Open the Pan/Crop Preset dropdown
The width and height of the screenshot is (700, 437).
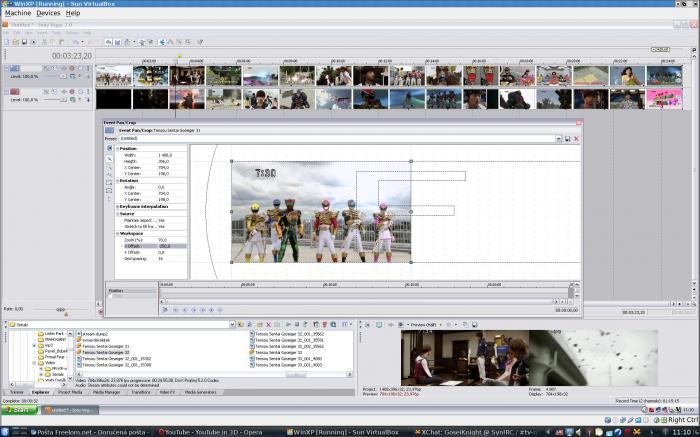(558, 139)
